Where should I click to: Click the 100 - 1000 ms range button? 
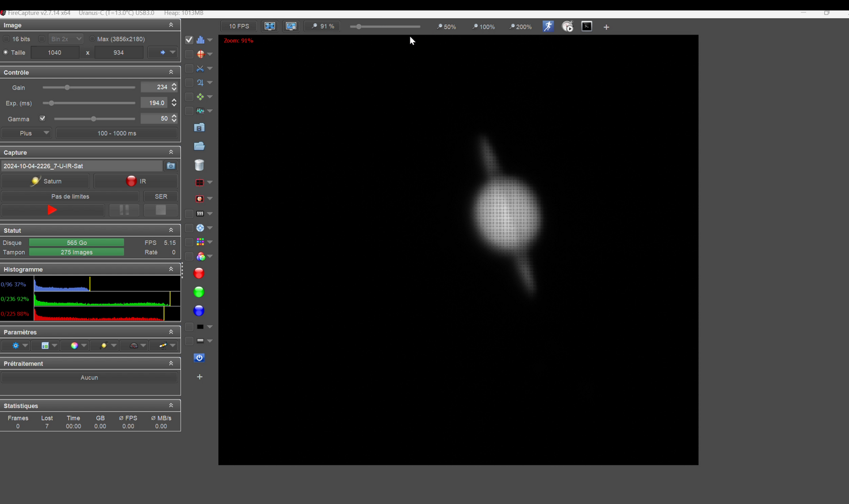click(117, 133)
